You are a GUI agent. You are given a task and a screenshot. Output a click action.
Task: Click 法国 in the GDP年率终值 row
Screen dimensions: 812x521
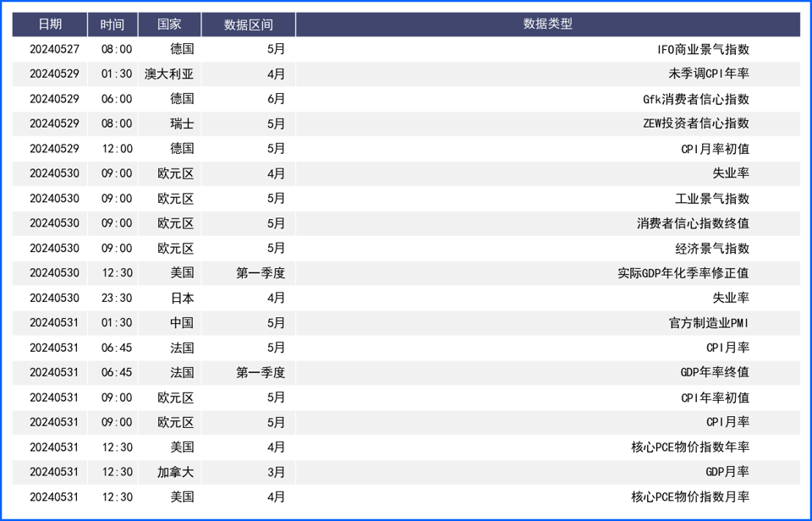[x=182, y=372]
